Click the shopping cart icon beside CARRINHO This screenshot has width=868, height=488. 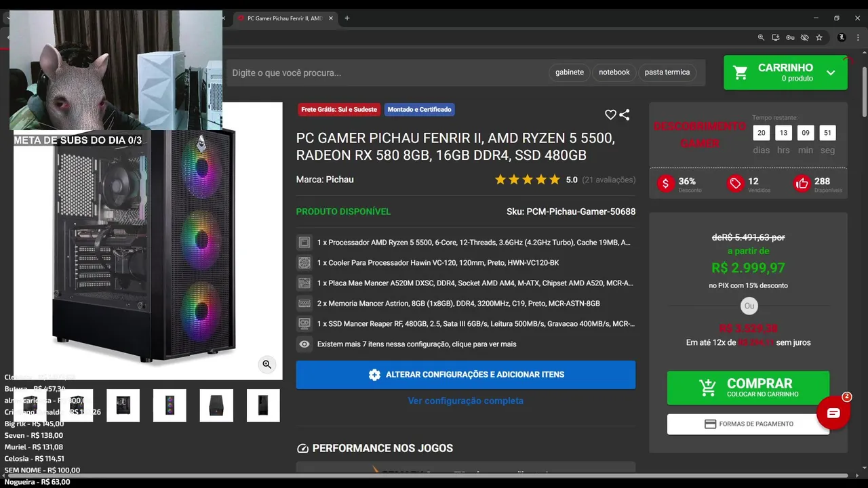[x=741, y=73]
